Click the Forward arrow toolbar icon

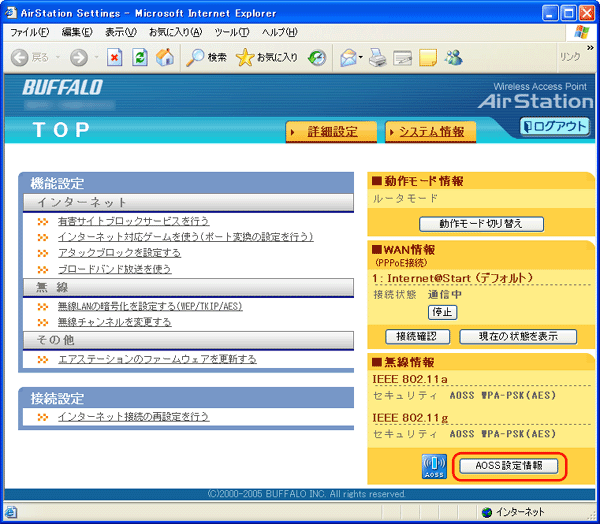79,58
